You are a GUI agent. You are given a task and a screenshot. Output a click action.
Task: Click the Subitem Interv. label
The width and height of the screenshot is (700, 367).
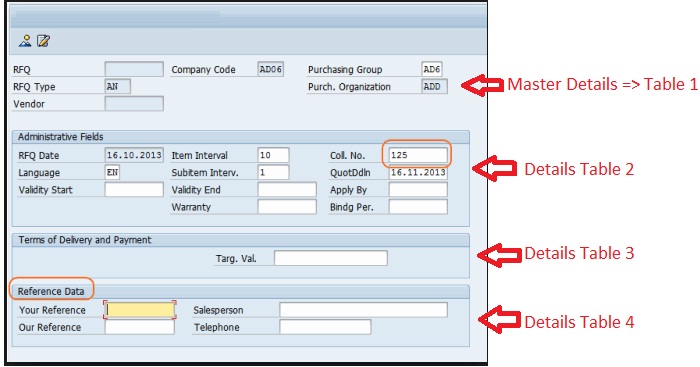pyautogui.click(x=205, y=173)
